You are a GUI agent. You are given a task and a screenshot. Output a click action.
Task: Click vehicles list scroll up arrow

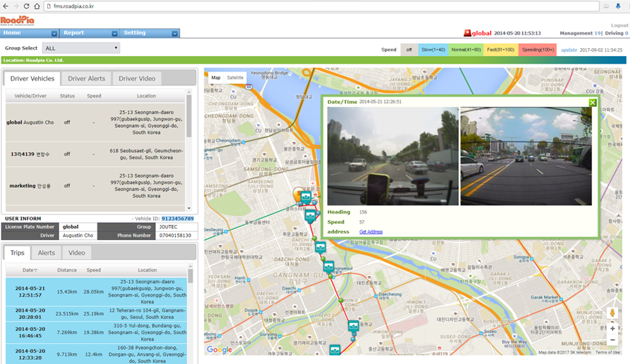189,92
